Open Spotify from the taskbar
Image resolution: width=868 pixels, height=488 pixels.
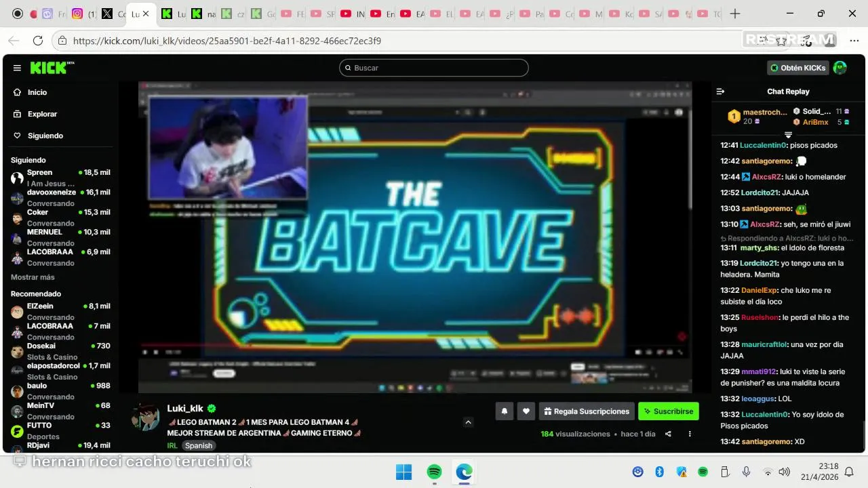434,472
